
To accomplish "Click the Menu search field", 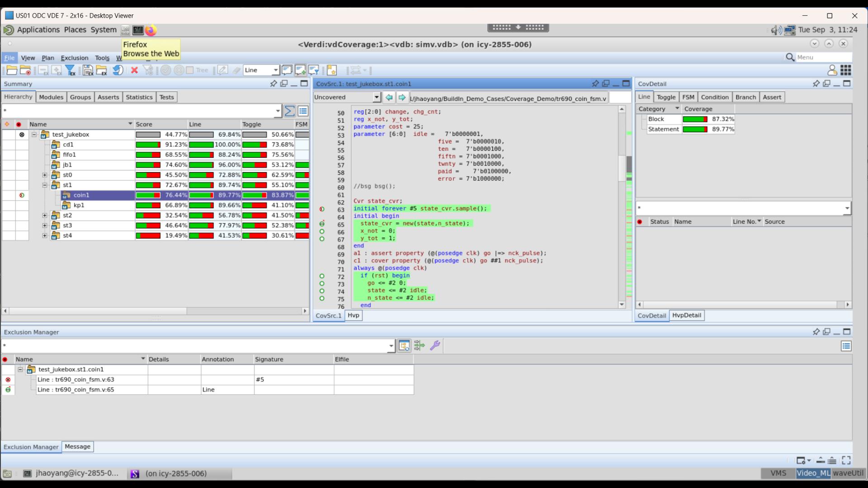I will coord(823,57).
